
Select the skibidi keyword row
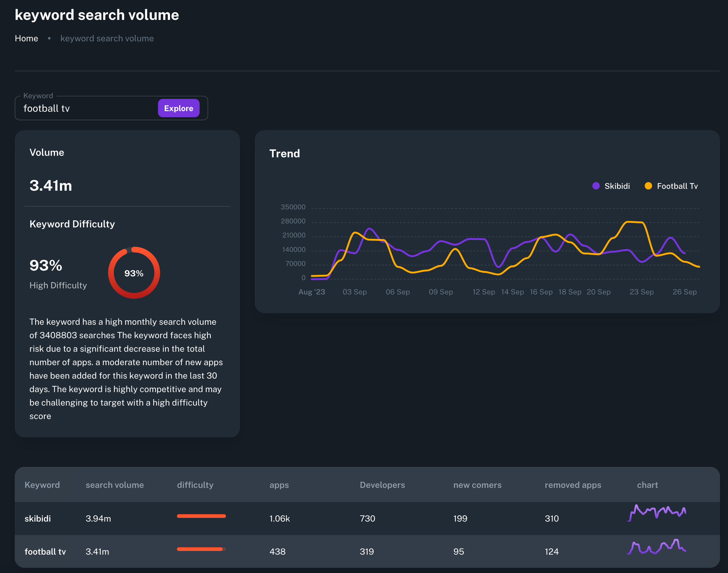pos(38,518)
